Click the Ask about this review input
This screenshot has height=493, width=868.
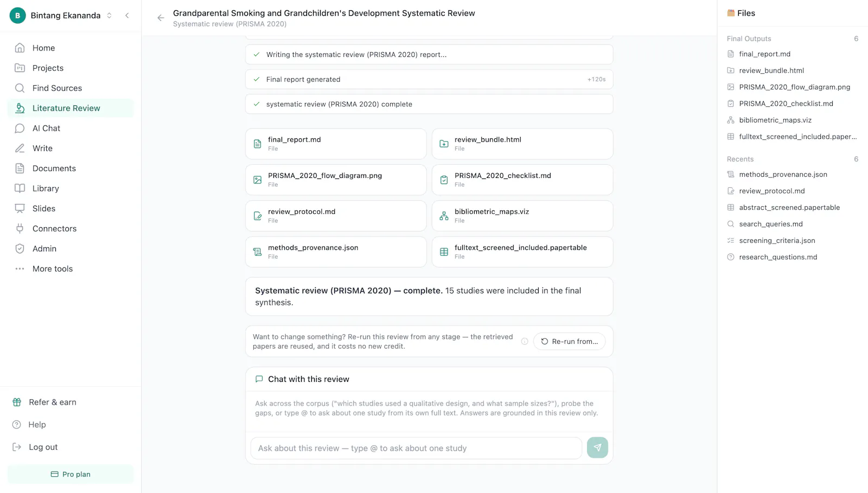coord(416,448)
